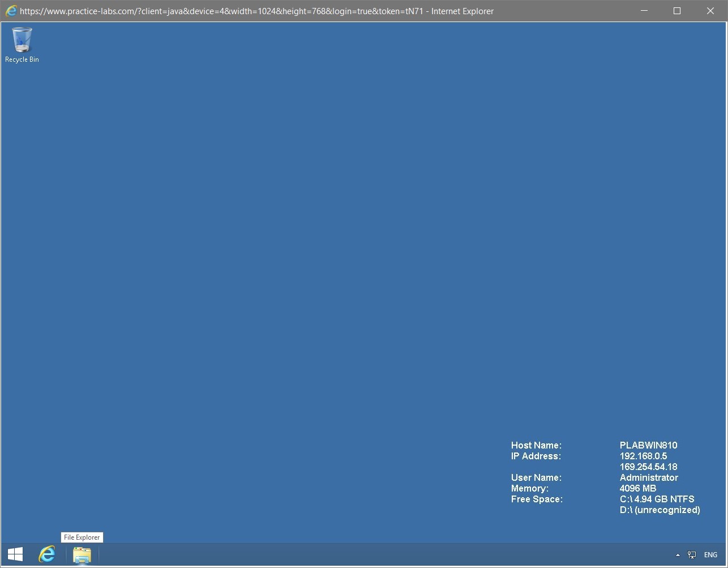
Task: Click the Internet Explorer favicon in the title bar
Action: [11, 10]
